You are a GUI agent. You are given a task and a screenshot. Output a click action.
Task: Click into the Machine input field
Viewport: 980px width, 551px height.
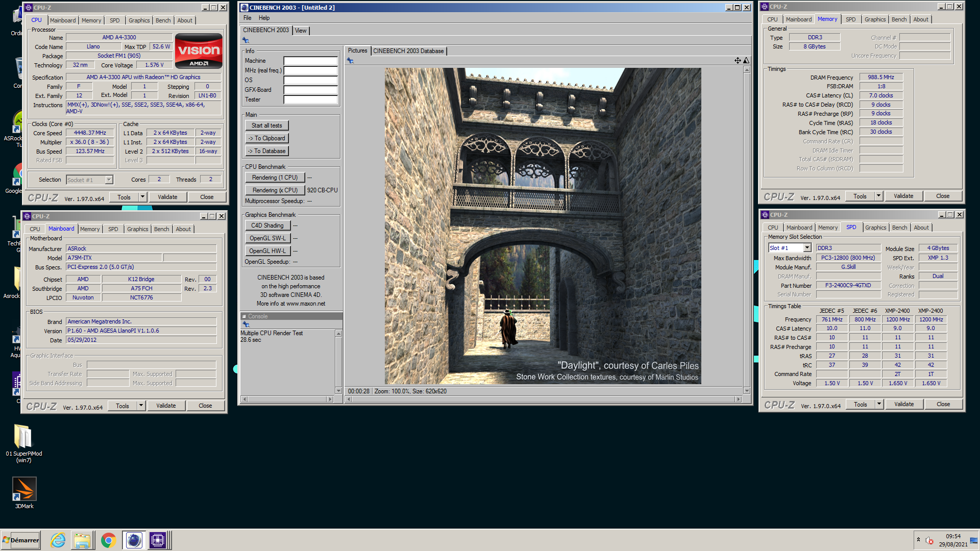(310, 61)
